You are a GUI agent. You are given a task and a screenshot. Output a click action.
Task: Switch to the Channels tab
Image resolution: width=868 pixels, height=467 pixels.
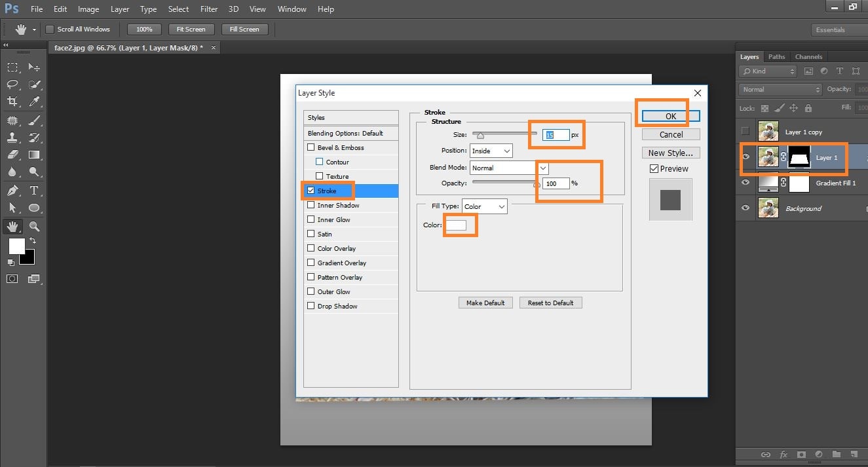tap(808, 57)
